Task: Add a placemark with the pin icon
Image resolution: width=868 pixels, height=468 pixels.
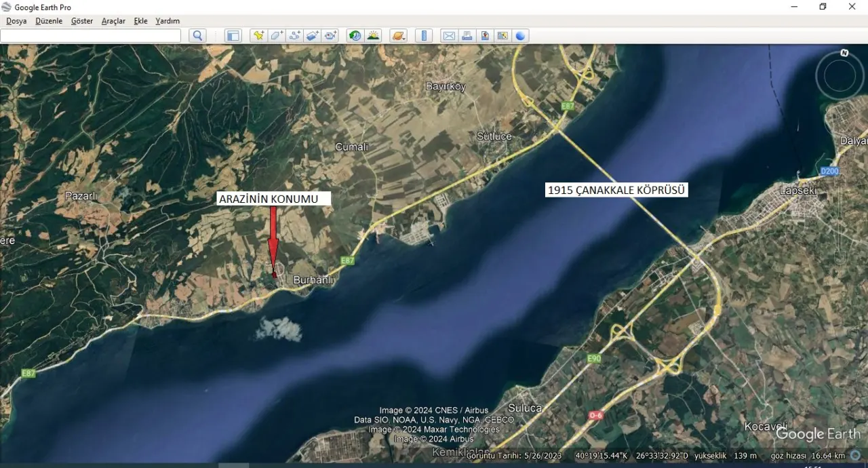Action: (x=258, y=36)
